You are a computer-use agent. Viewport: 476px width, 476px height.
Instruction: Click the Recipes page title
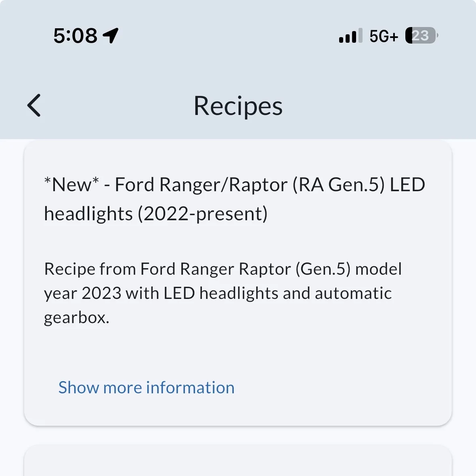click(x=238, y=106)
